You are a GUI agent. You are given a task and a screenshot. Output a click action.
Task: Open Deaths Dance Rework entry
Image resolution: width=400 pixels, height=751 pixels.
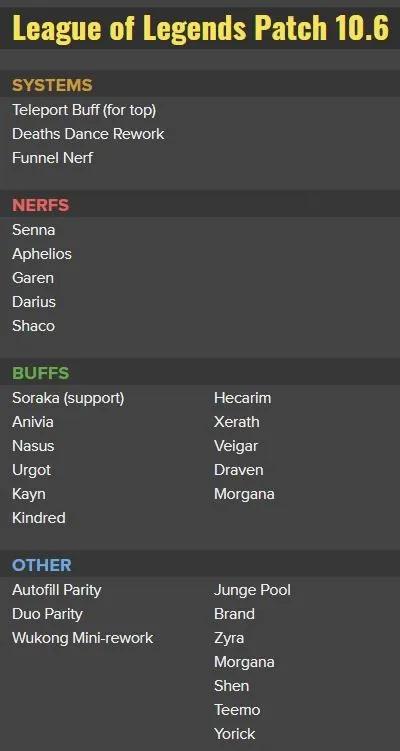[88, 134]
